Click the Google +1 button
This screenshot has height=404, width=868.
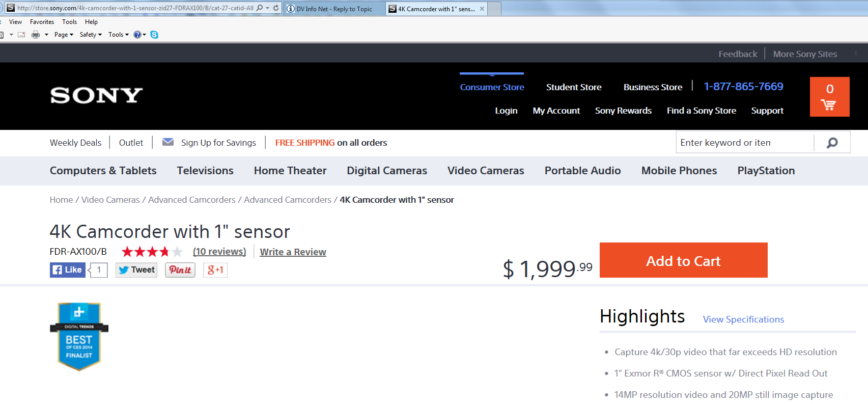coord(215,270)
